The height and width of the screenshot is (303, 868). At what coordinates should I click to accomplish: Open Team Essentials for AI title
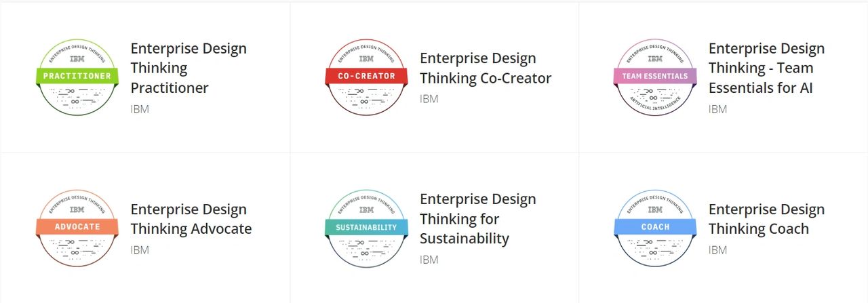click(x=766, y=68)
